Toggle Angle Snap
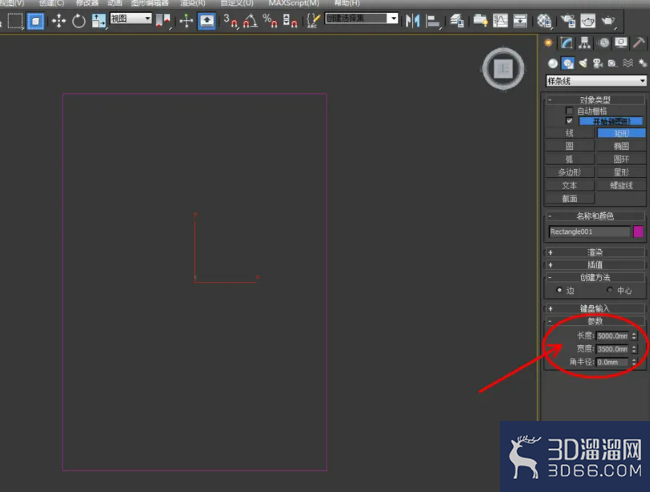The width and height of the screenshot is (650, 492). pos(250,21)
